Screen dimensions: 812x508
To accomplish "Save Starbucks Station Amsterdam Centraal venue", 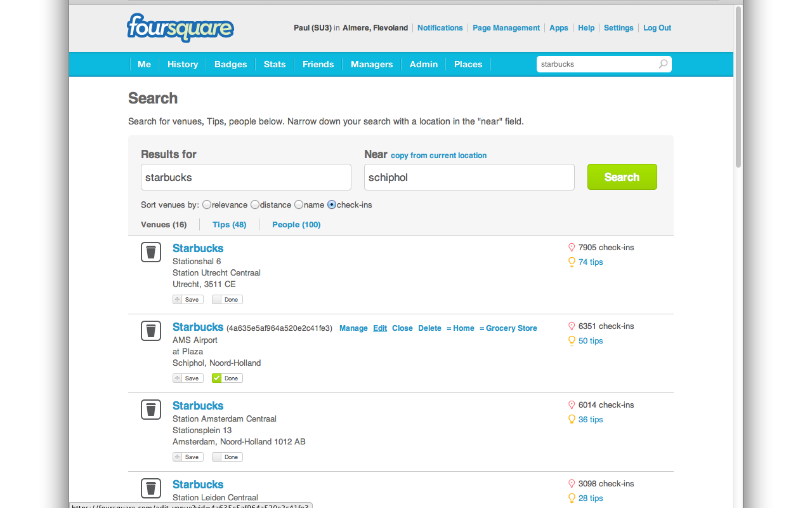I will (188, 457).
